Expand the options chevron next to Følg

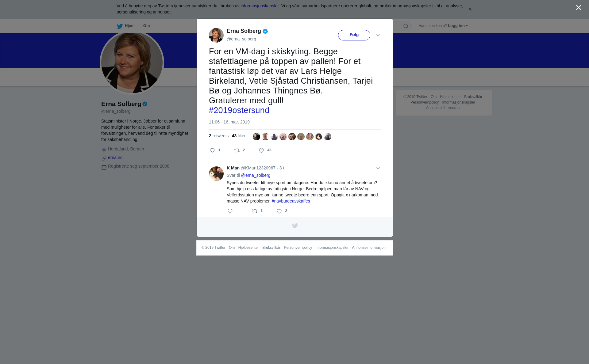pyautogui.click(x=378, y=35)
